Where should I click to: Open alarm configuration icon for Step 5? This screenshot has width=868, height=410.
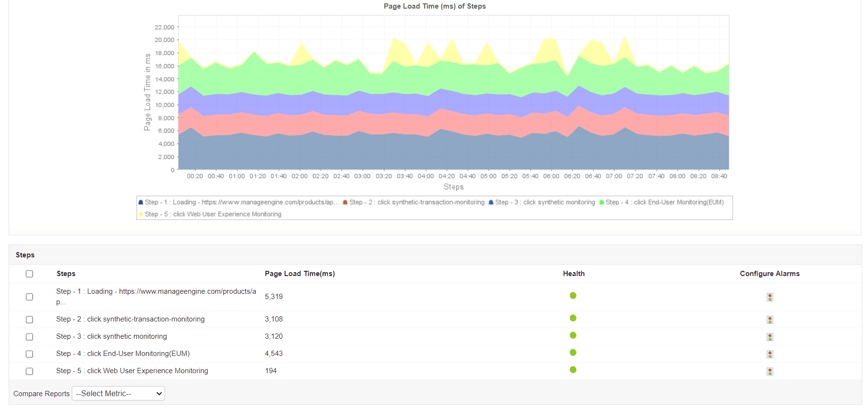tap(769, 371)
